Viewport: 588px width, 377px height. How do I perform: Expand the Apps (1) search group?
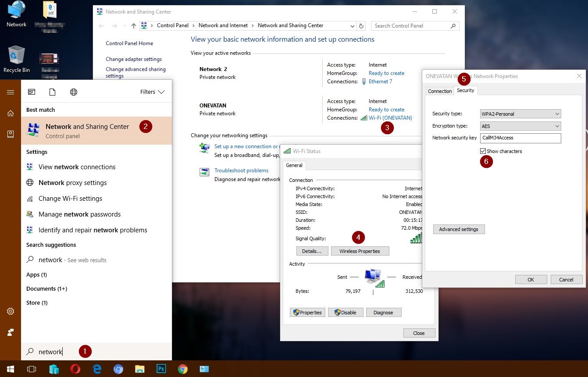coord(36,275)
